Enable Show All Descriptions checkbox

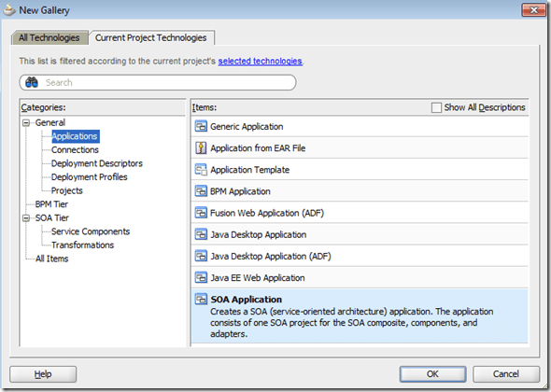tap(436, 107)
